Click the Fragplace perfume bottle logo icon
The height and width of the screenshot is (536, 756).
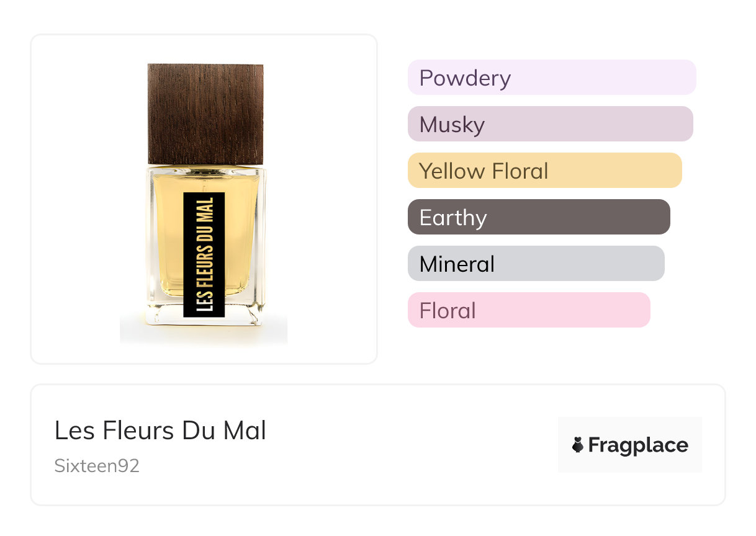pyautogui.click(x=578, y=445)
